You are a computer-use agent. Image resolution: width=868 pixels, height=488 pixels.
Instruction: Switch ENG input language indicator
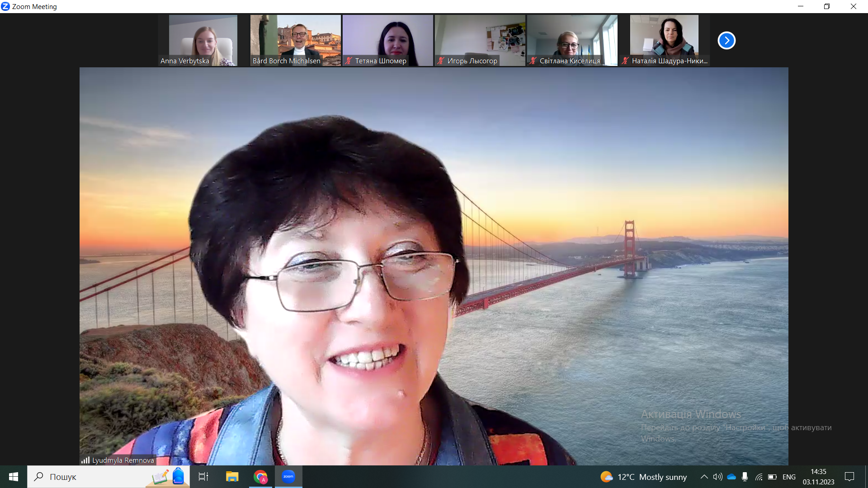coord(789,477)
